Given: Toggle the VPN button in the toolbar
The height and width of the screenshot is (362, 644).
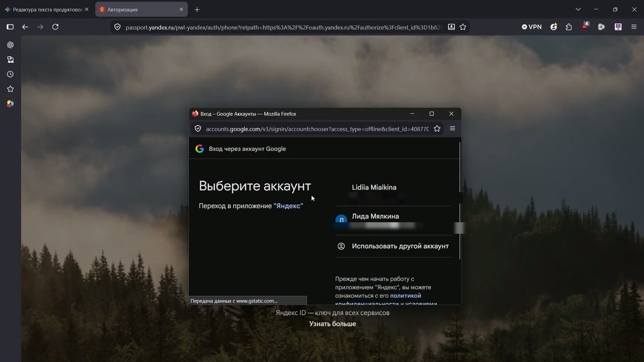Looking at the screenshot, I should tap(532, 27).
